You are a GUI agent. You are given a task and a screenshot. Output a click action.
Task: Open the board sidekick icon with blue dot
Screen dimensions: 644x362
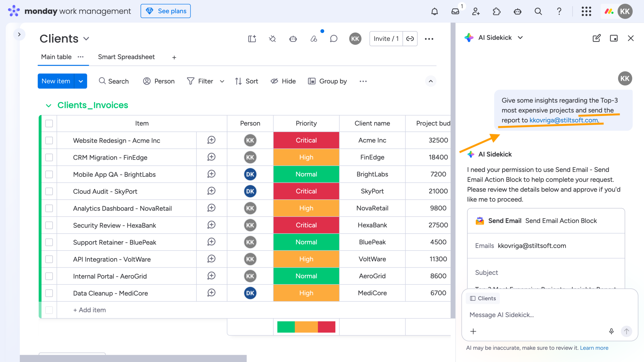pos(314,39)
